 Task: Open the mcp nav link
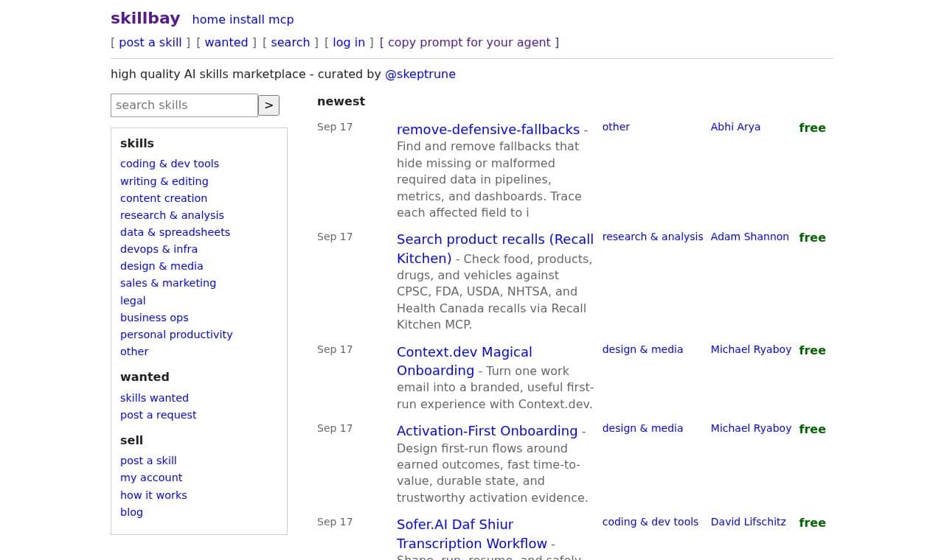coord(281,20)
